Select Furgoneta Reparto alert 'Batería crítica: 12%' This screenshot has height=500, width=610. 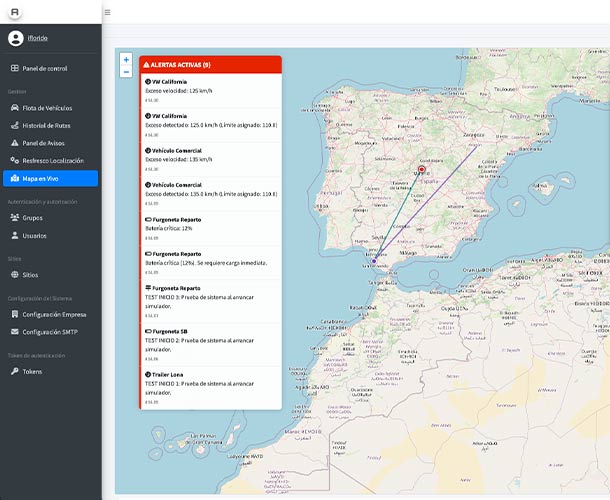(x=211, y=228)
